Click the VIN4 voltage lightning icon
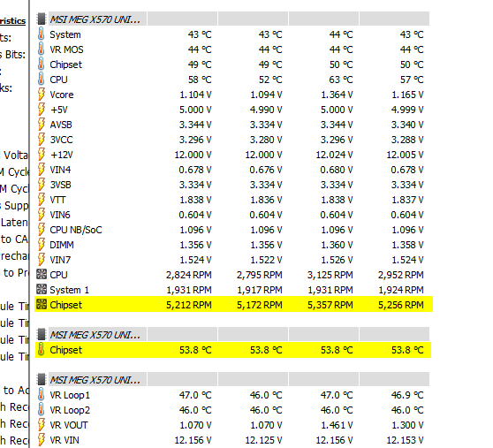The height and width of the screenshot is (448, 493). pyautogui.click(x=42, y=170)
